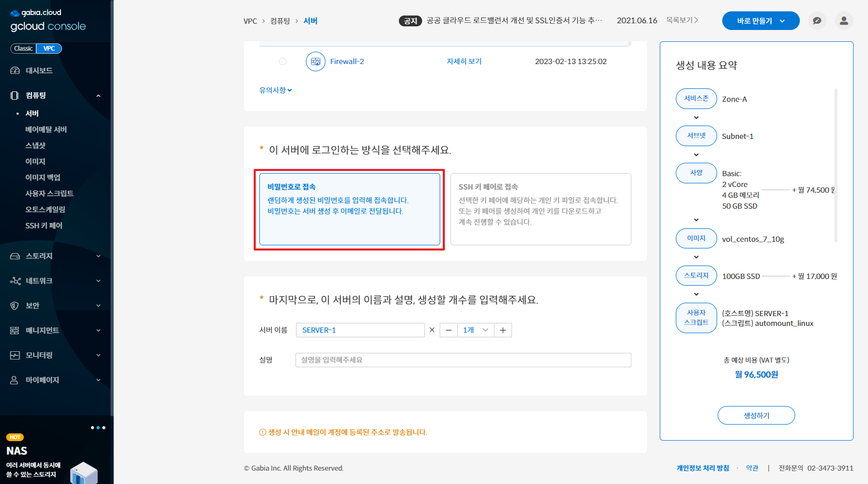Open 오토스케일링 menu item
This screenshot has height=484, width=868.
pos(45,209)
